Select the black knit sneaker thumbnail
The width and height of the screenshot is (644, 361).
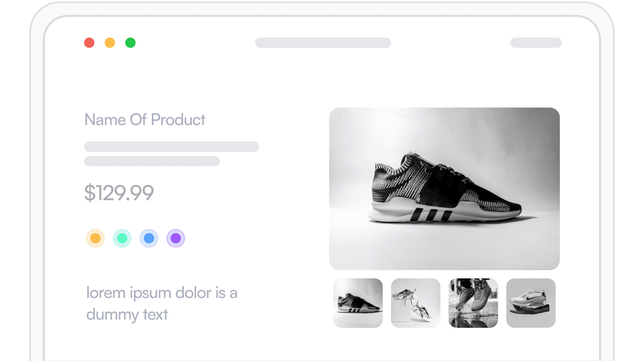click(x=358, y=303)
